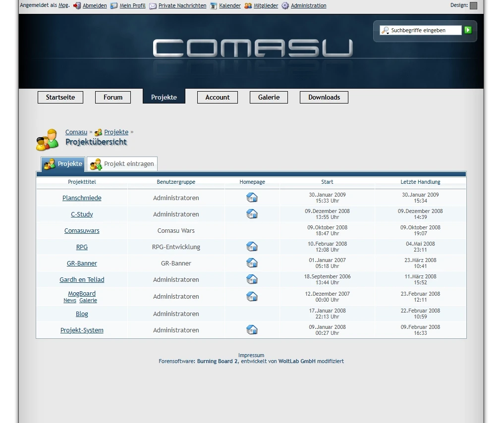Click the Projekttitel column header

coord(82,182)
